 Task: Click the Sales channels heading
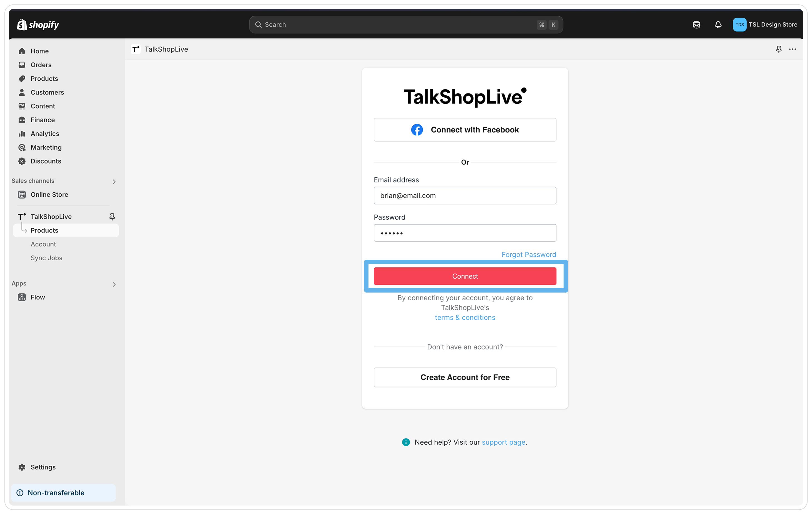click(x=33, y=180)
